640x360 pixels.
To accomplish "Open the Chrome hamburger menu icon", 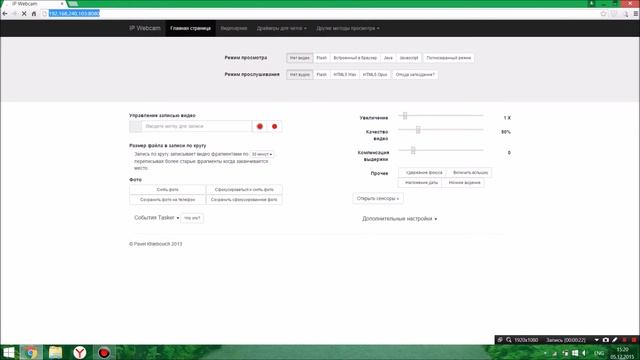I will point(636,13).
